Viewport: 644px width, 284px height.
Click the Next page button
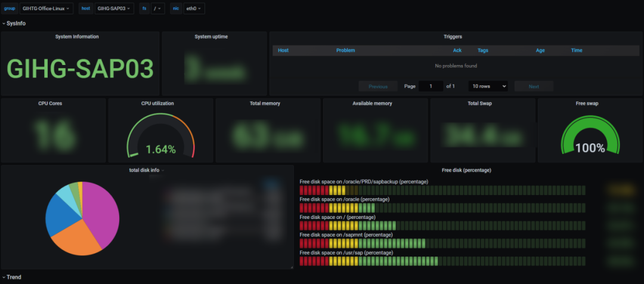[534, 87]
